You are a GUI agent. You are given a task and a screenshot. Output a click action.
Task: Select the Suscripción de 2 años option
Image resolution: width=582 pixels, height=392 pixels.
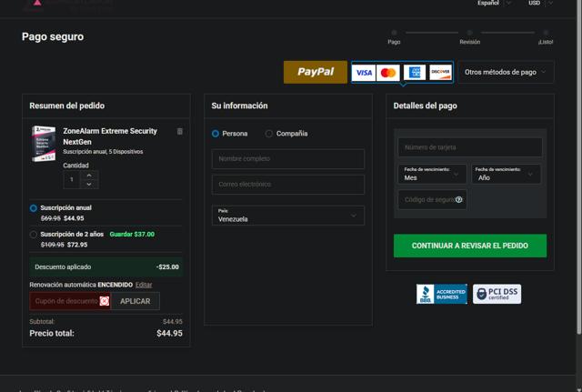(34, 235)
